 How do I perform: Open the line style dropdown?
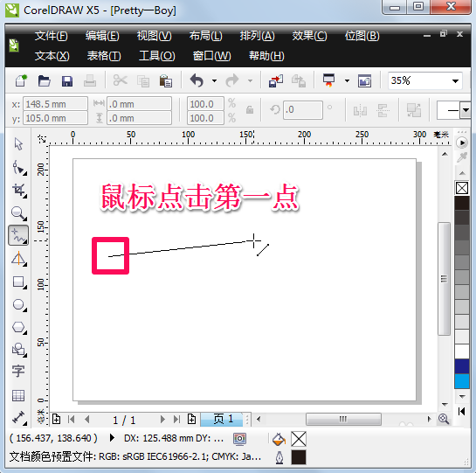pos(466,110)
